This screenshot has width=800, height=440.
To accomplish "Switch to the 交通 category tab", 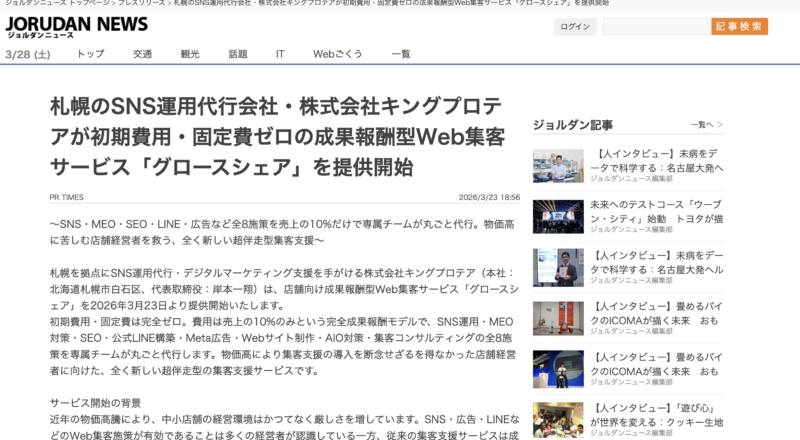I will click(x=143, y=54).
